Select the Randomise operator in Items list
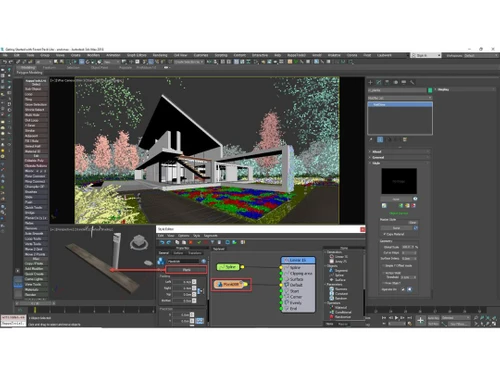This screenshot has width=500, height=375. 340,317
